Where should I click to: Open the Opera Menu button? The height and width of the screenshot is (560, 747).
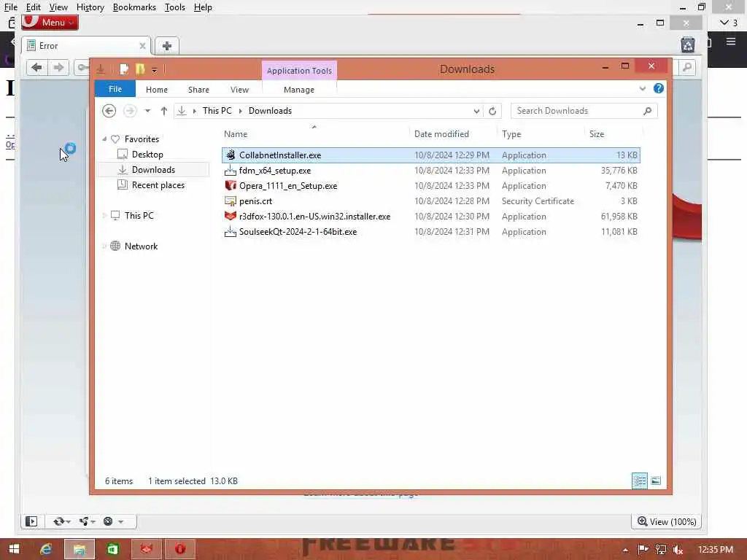coord(50,23)
